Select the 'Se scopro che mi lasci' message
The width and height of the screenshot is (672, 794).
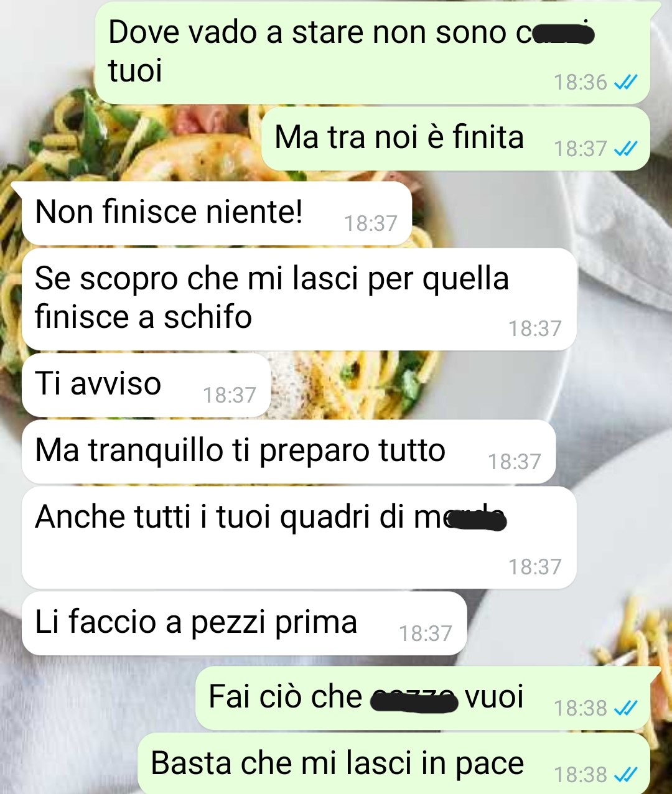point(299,299)
